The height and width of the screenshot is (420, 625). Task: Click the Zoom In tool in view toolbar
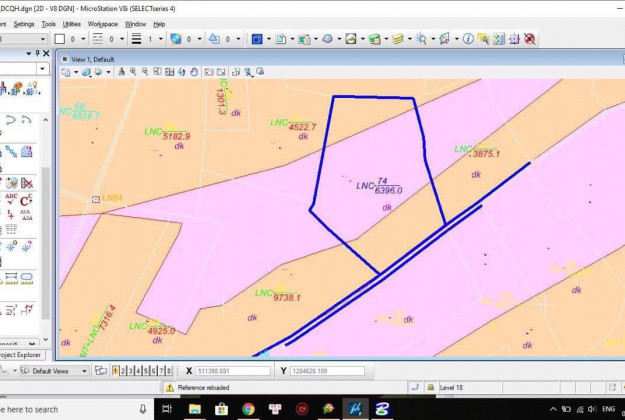[x=133, y=72]
